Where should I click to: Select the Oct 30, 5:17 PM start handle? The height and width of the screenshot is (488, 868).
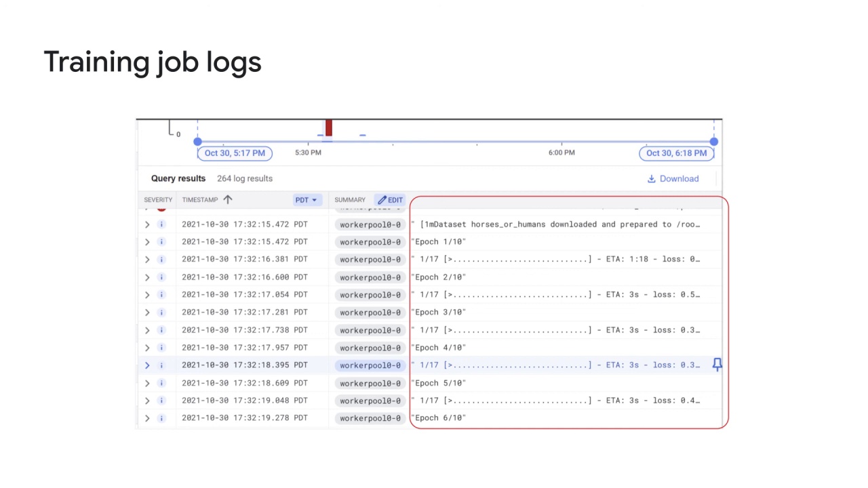(197, 142)
